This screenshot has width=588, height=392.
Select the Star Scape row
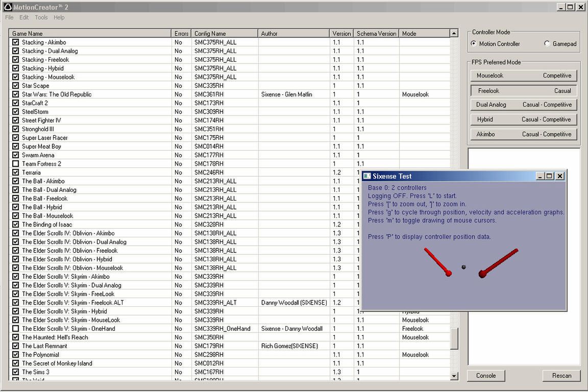coord(230,86)
